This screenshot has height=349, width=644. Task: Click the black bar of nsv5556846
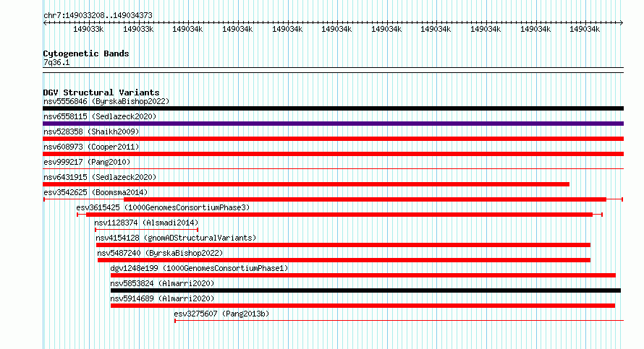click(x=333, y=108)
